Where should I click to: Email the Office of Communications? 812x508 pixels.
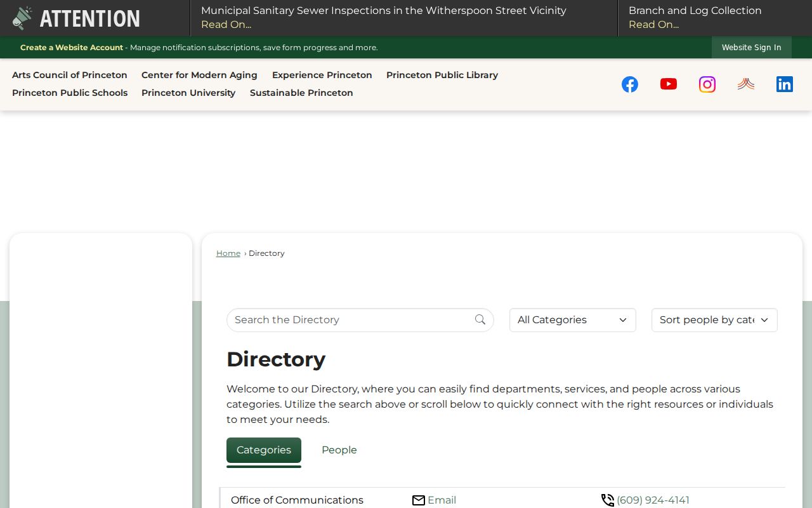point(442,500)
